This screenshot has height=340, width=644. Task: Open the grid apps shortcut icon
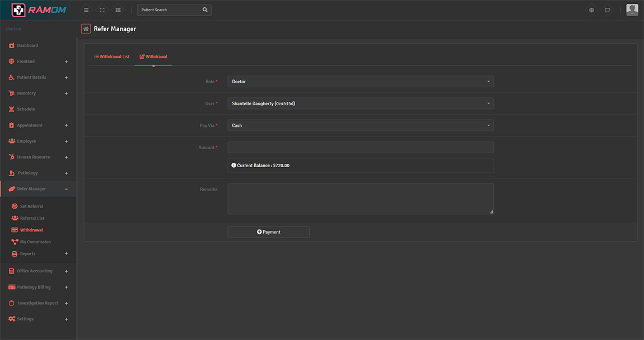pyautogui.click(x=118, y=10)
